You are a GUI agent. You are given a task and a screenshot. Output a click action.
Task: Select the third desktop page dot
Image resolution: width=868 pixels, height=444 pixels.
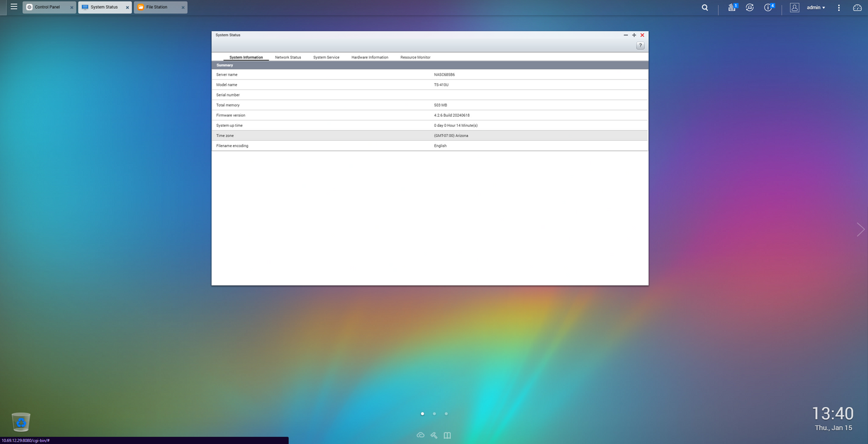click(x=446, y=414)
